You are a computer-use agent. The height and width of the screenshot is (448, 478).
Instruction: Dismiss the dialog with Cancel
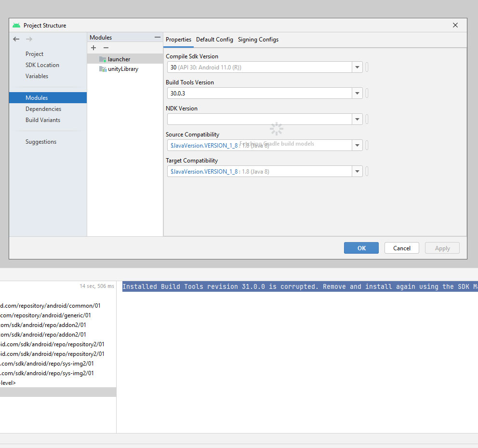[401, 247]
